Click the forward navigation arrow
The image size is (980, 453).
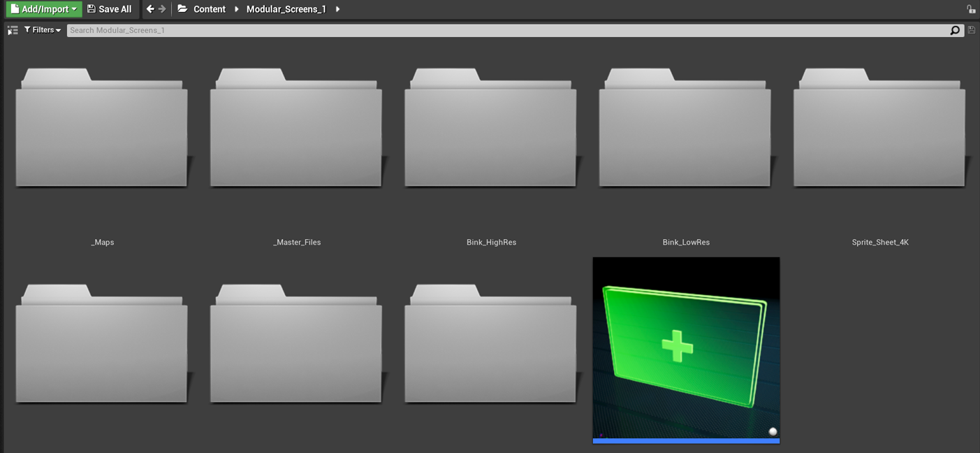pos(162,9)
